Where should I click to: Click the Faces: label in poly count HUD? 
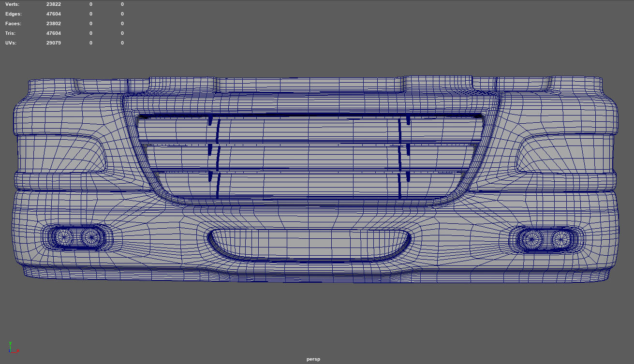(13, 24)
